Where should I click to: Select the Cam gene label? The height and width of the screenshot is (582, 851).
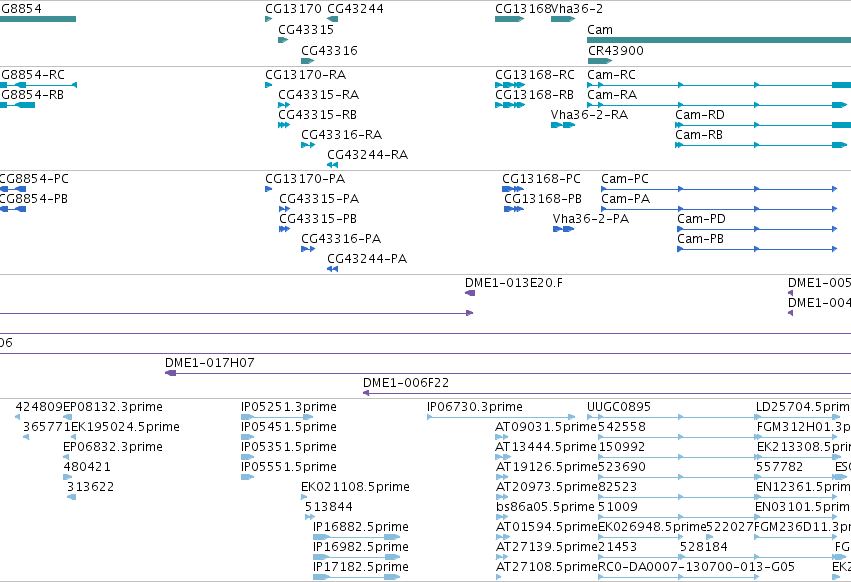pyautogui.click(x=600, y=30)
